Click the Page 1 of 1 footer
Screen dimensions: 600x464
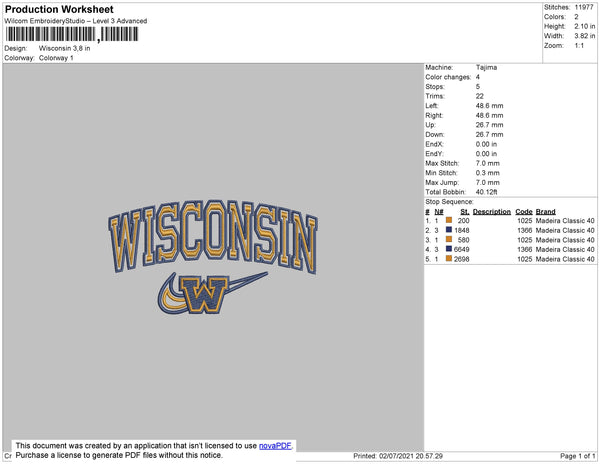click(x=578, y=456)
